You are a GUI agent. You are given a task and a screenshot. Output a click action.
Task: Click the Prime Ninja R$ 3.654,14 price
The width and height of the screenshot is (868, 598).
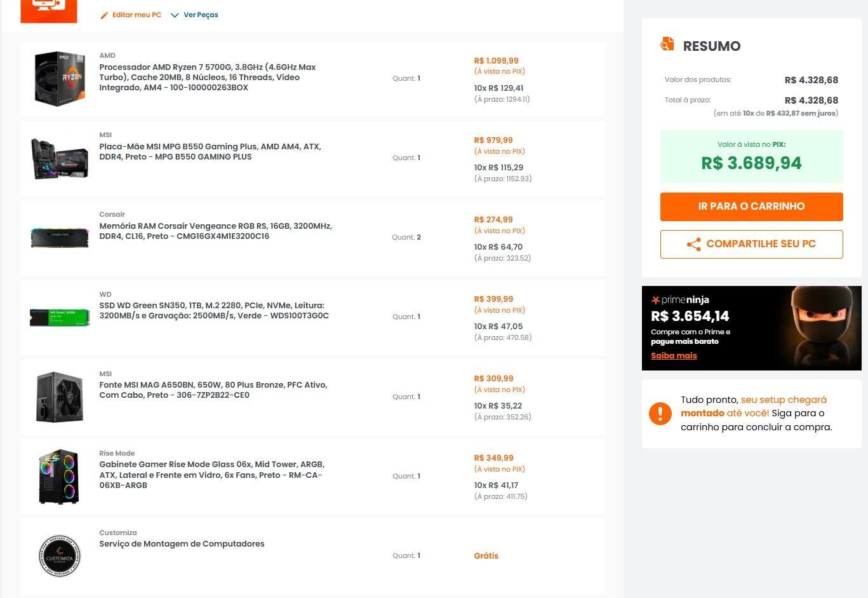click(690, 316)
